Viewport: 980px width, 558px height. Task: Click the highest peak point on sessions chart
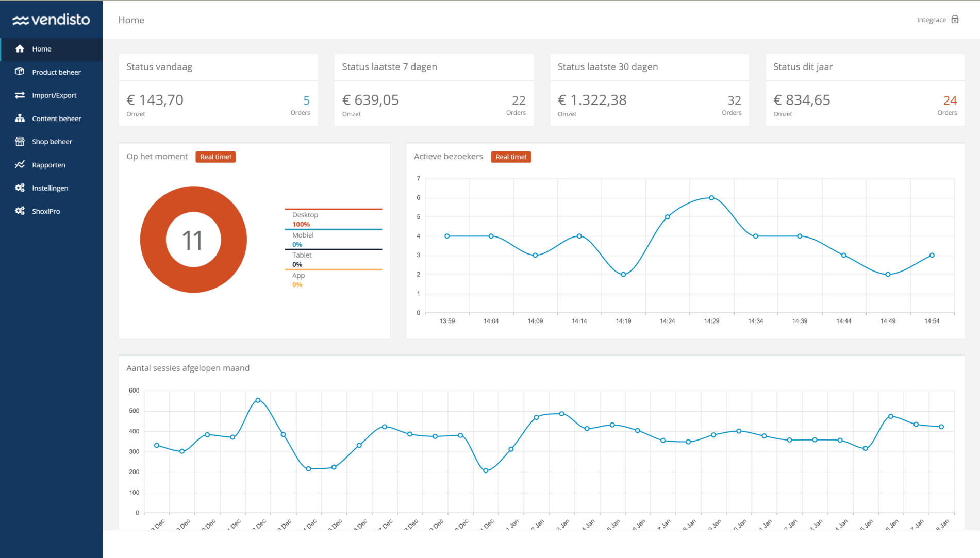(258, 400)
